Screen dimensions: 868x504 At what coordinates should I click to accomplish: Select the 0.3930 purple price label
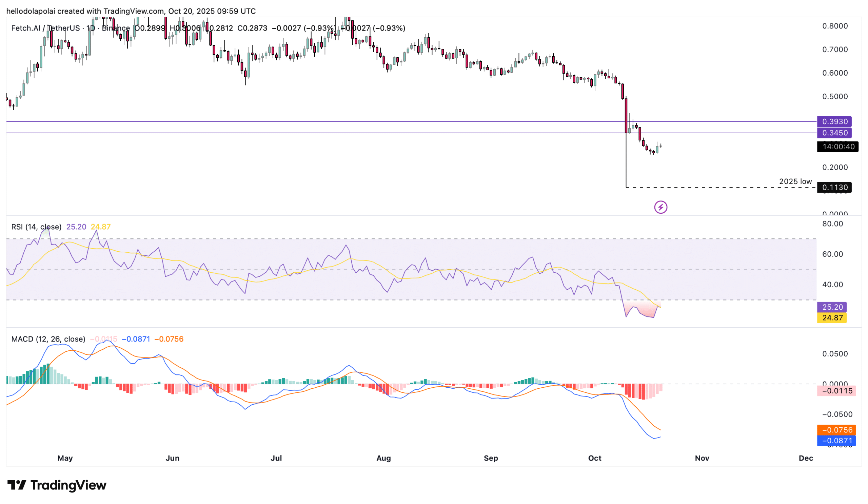pos(834,122)
